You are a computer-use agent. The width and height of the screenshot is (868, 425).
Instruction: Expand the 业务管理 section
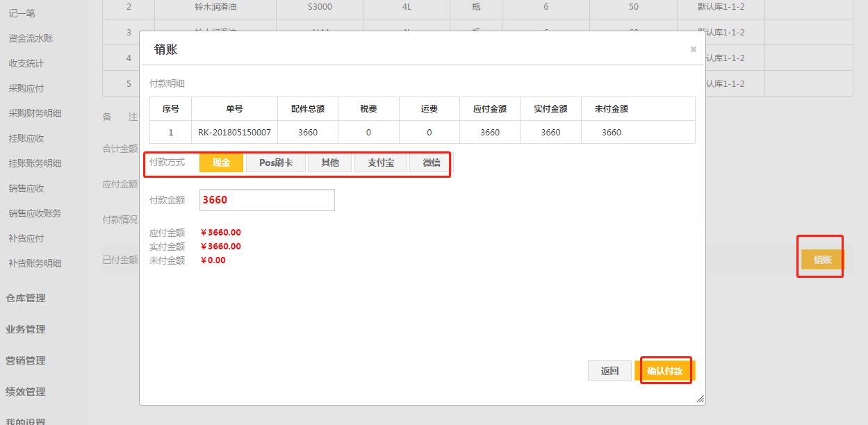tap(26, 329)
